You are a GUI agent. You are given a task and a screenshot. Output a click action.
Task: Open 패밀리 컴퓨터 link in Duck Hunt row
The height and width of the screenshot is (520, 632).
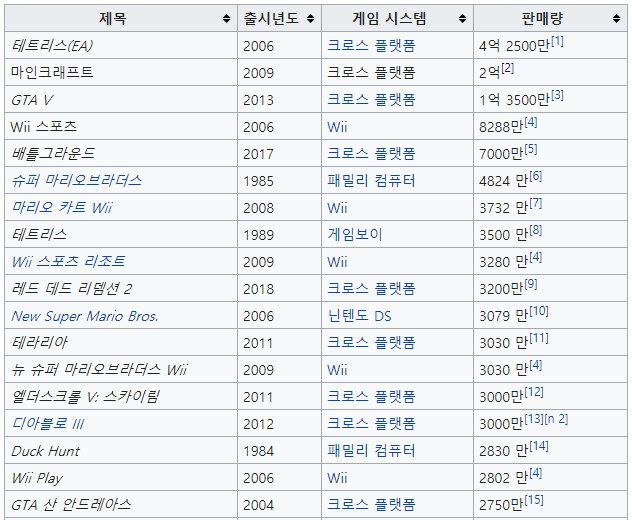coord(371,450)
